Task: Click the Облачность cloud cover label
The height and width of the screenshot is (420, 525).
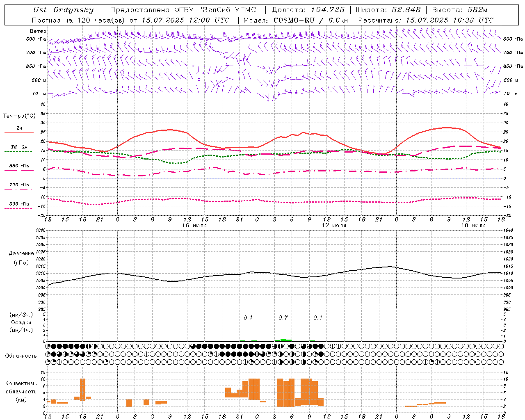Action: coord(21,356)
